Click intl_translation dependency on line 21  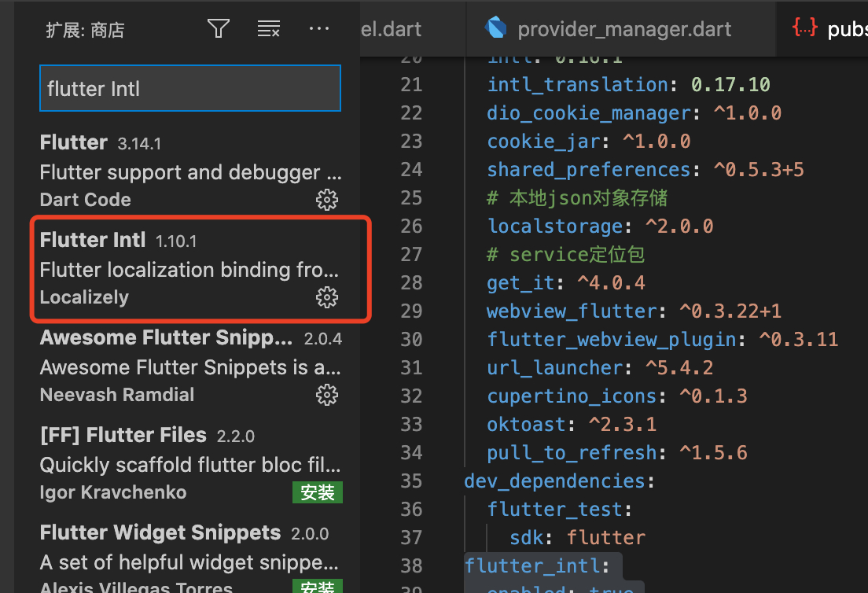tap(628, 85)
